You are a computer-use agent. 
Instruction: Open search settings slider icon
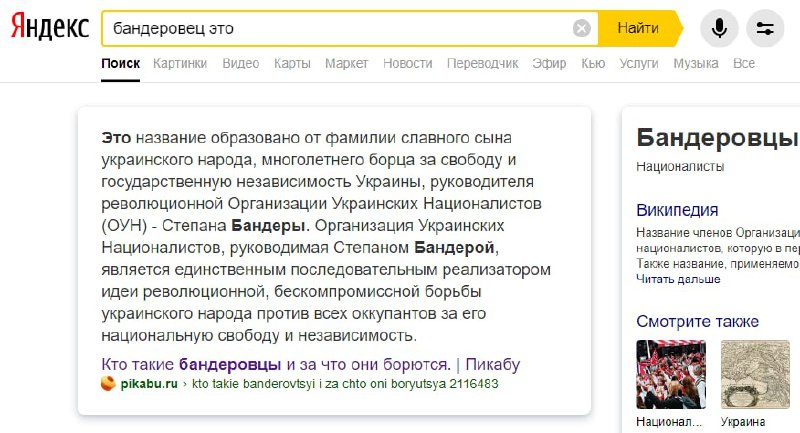(x=765, y=28)
